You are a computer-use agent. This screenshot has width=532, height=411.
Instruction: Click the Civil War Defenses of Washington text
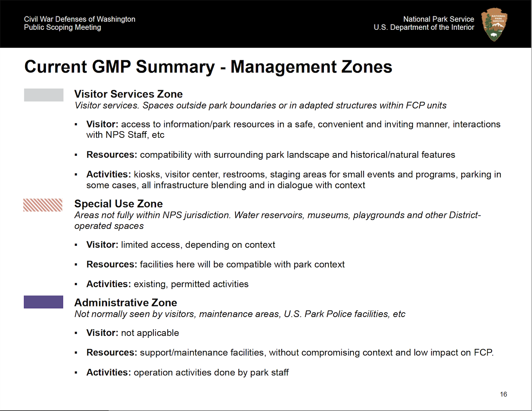coord(79,19)
